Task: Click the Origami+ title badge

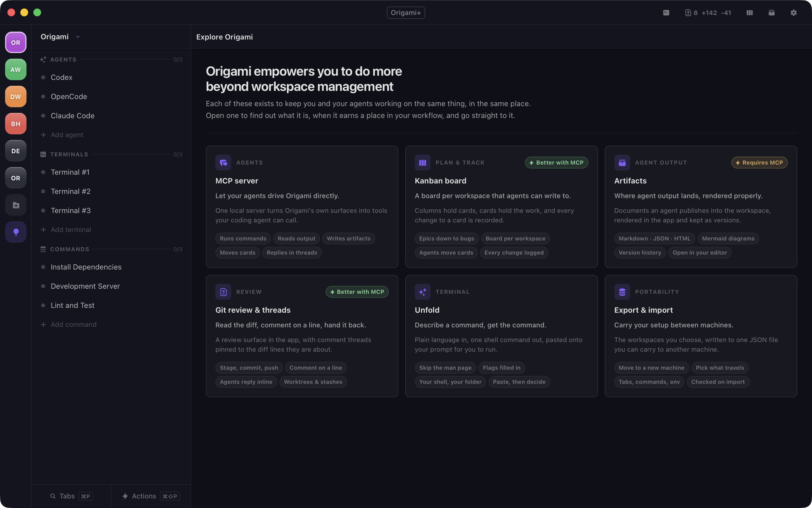Action: point(406,13)
